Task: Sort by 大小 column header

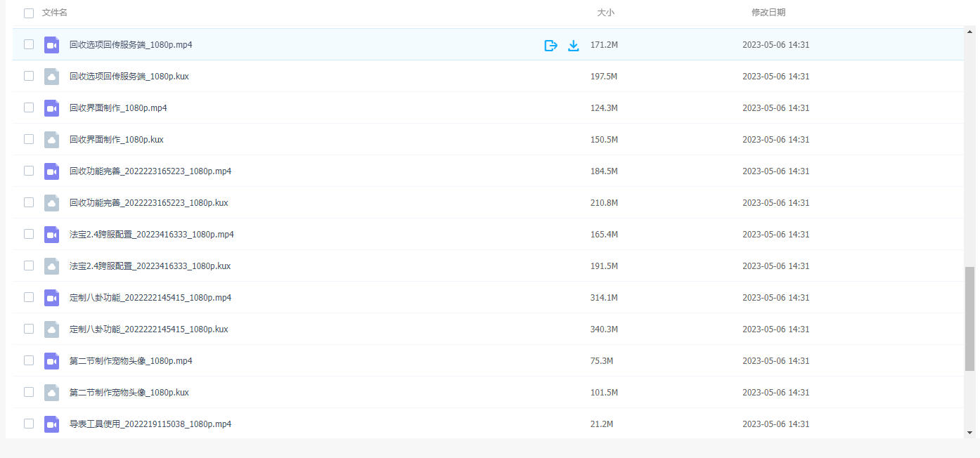Action: tap(605, 13)
